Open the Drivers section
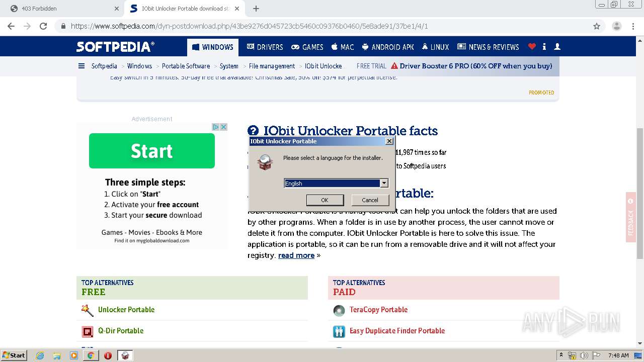644x362 pixels. 265,47
